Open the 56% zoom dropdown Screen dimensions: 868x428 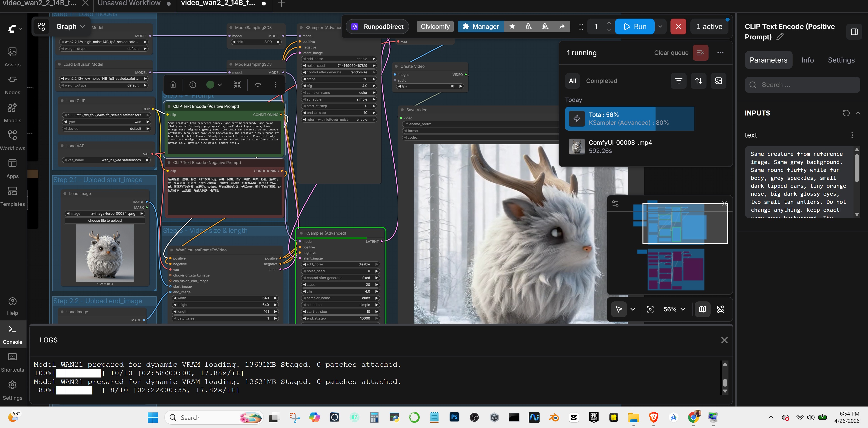(674, 309)
